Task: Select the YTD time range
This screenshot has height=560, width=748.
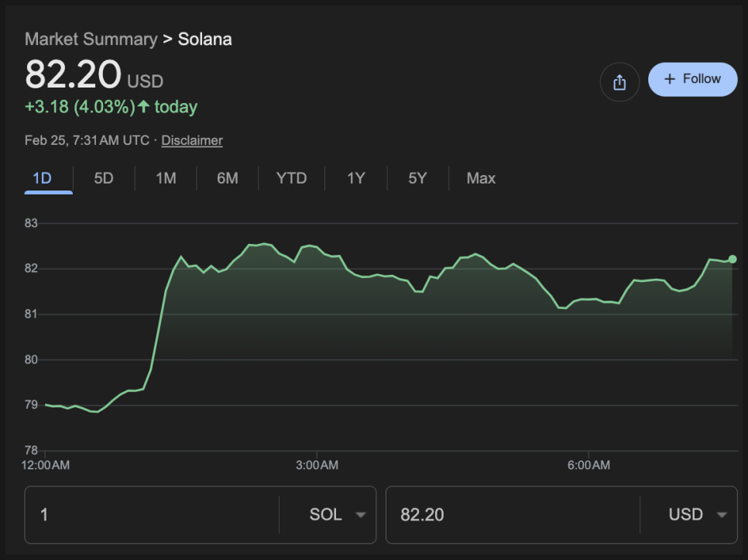Action: coord(291,178)
